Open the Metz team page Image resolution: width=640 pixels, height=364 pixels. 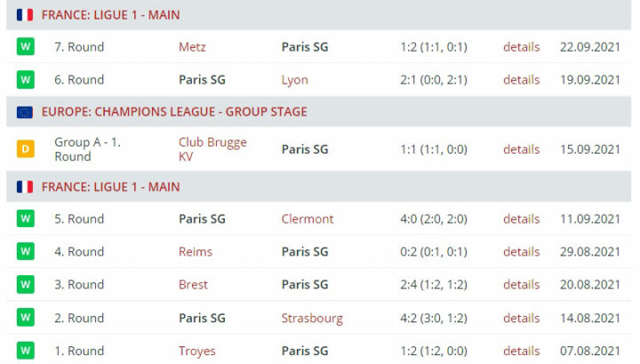pyautogui.click(x=192, y=46)
